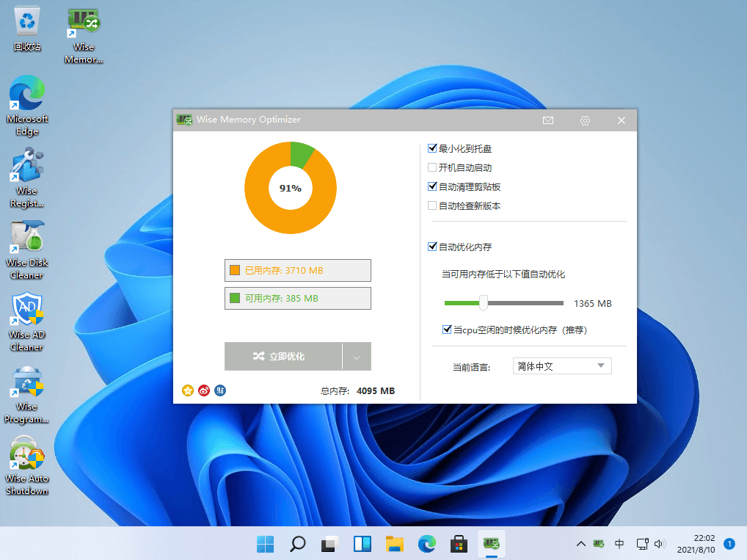Viewport: 747px width, 560px height.
Task: Open the feedback mail icon in title bar
Action: click(x=548, y=120)
